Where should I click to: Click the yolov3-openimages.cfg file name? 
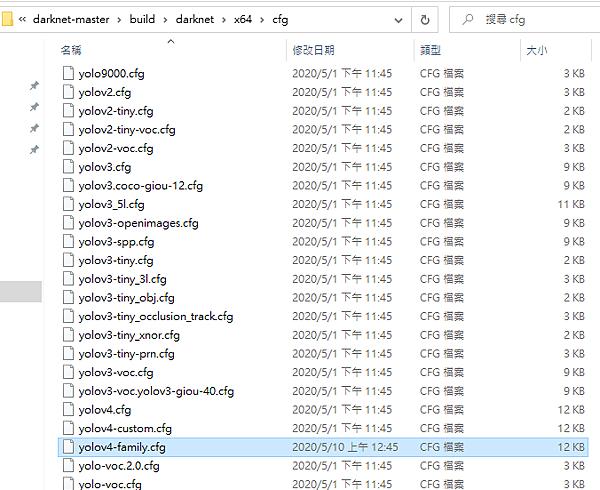(x=139, y=223)
